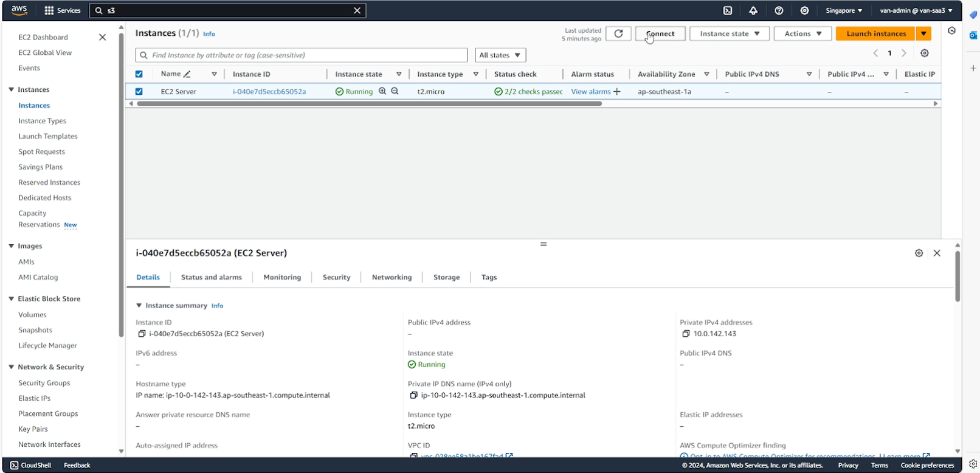Open the Singapore region dropdown
980x473 pixels.
tap(844, 10)
